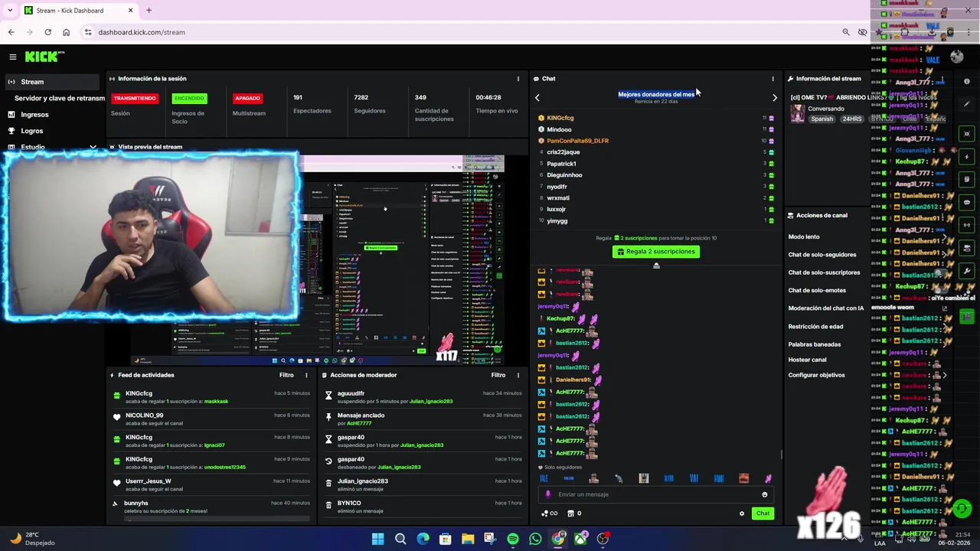Screen dimensions: 980x551
Task: Click the browser address bar URL
Action: point(142,32)
